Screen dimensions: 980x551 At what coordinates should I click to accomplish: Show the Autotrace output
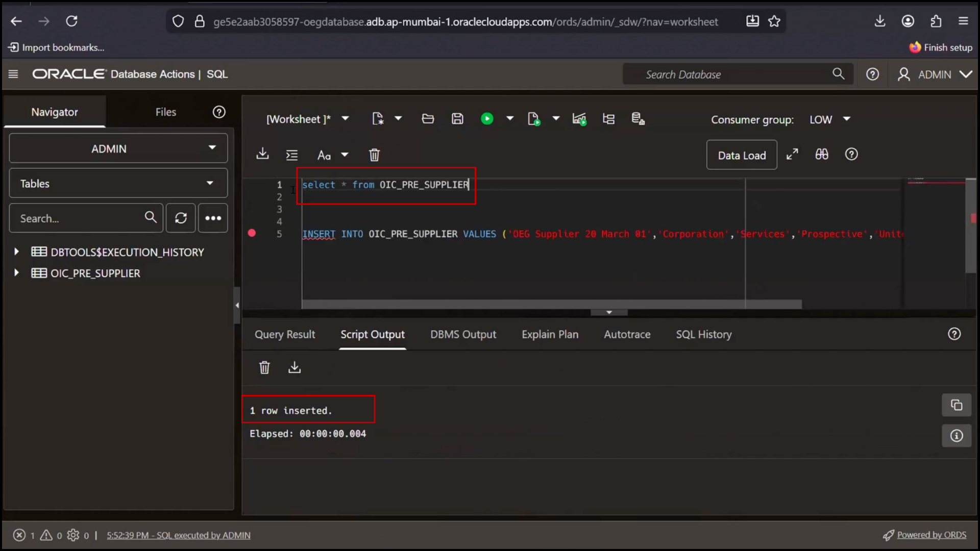(627, 334)
